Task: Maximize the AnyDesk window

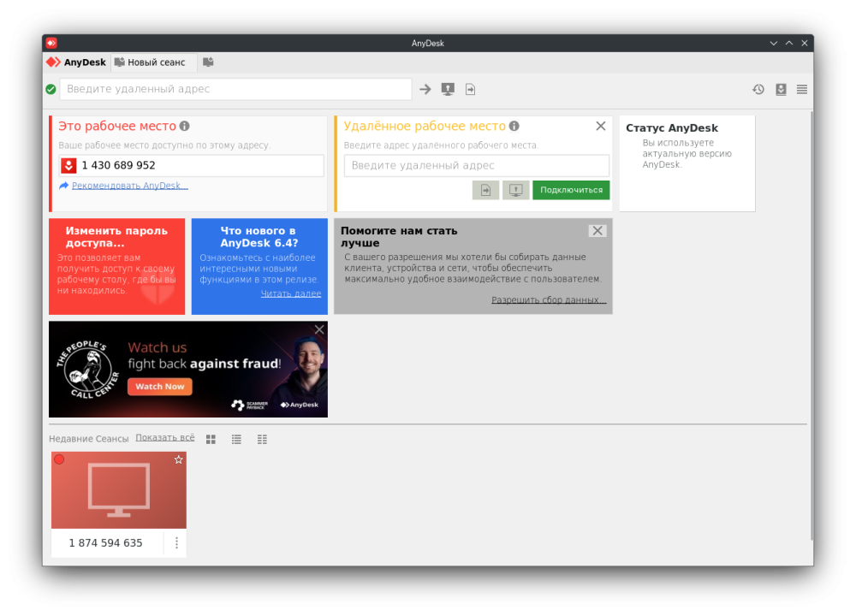Action: tap(789, 43)
